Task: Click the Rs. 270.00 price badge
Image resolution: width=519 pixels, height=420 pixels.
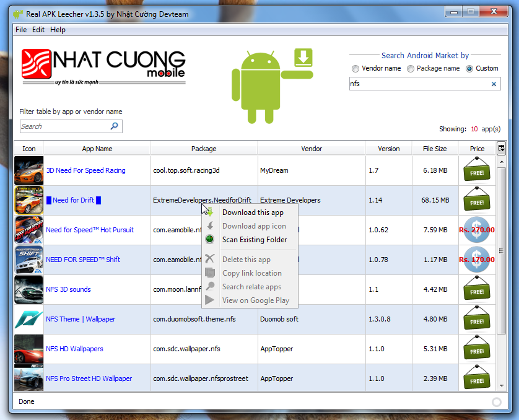Action: (x=477, y=230)
